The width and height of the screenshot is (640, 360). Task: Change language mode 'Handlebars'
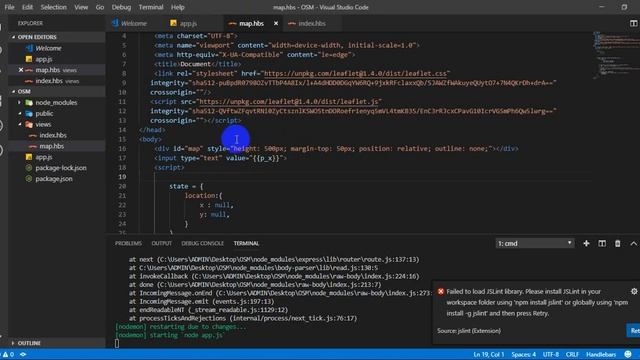601,354
